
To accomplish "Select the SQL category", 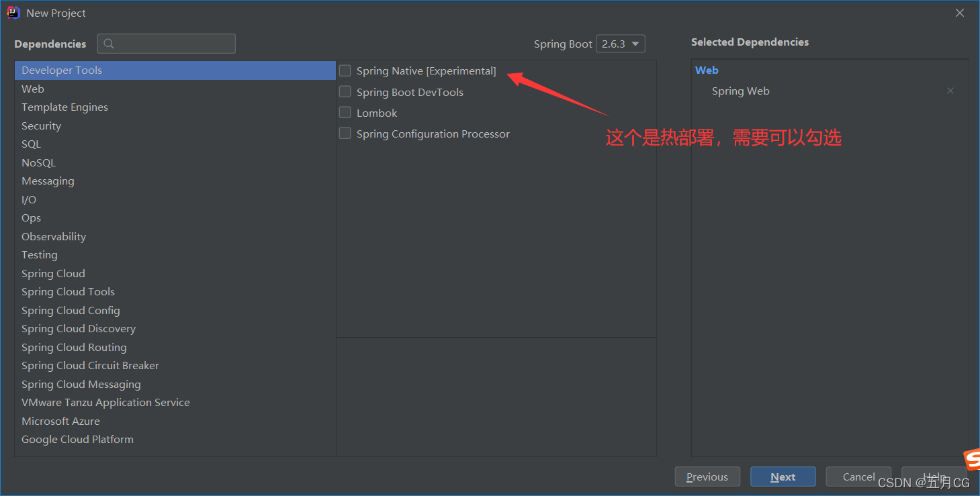I will [175, 144].
